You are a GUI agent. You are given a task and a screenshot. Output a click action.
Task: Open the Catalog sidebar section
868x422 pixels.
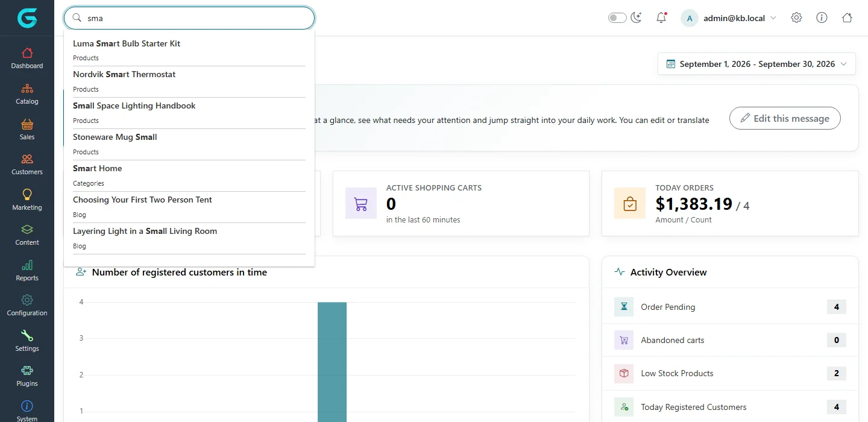(27, 94)
